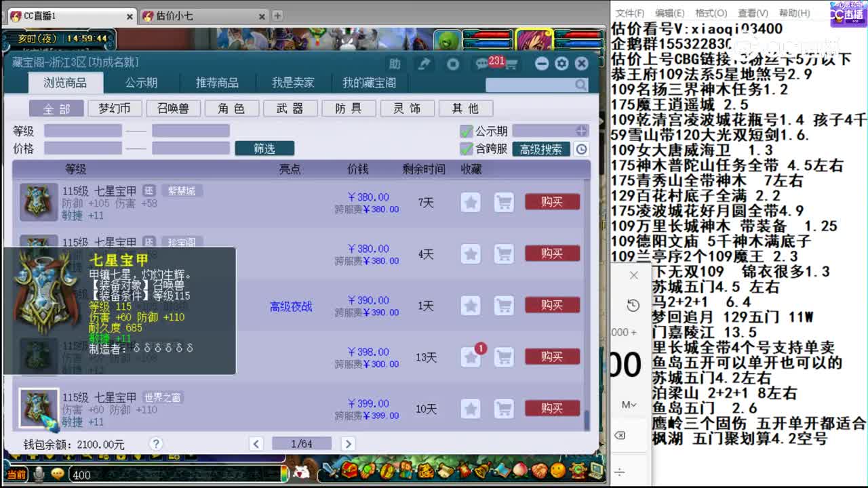Go to previous page arrow beside 1/64
This screenshot has width=868, height=488.
[x=256, y=444]
